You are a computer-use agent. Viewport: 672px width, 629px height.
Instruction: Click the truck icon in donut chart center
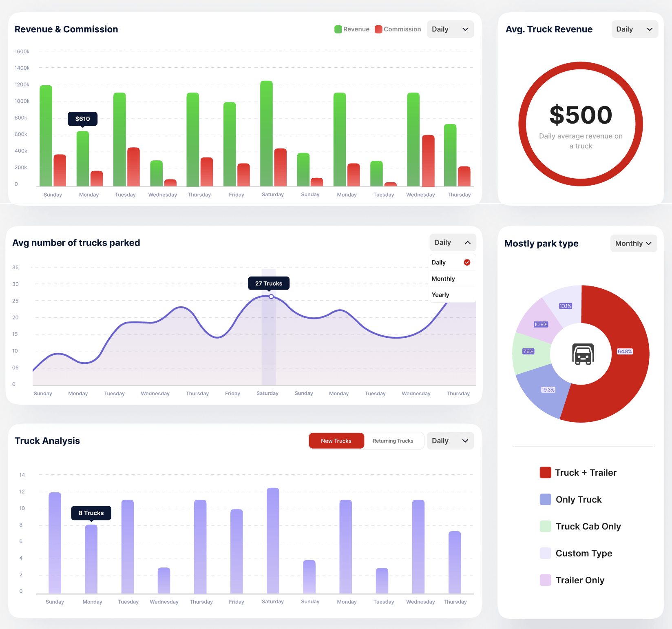583,354
